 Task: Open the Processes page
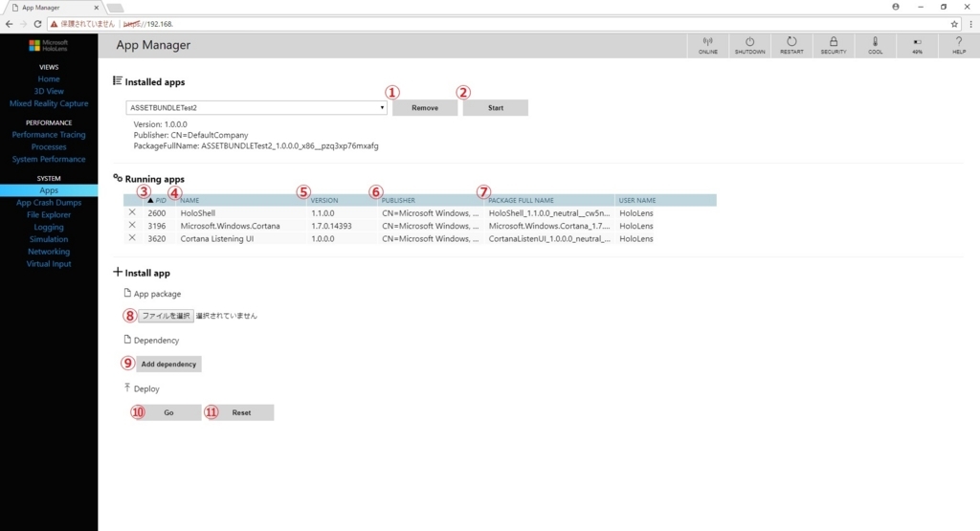[49, 146]
